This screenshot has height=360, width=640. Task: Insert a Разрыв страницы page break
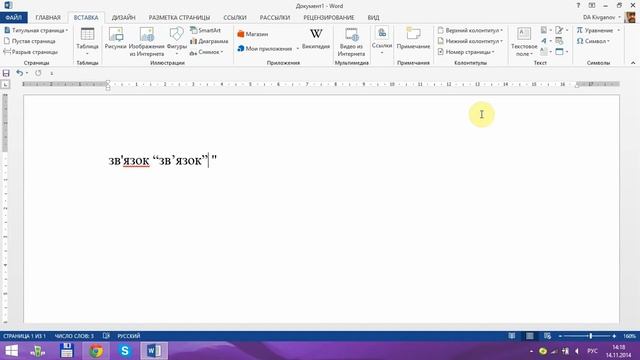(x=31, y=52)
